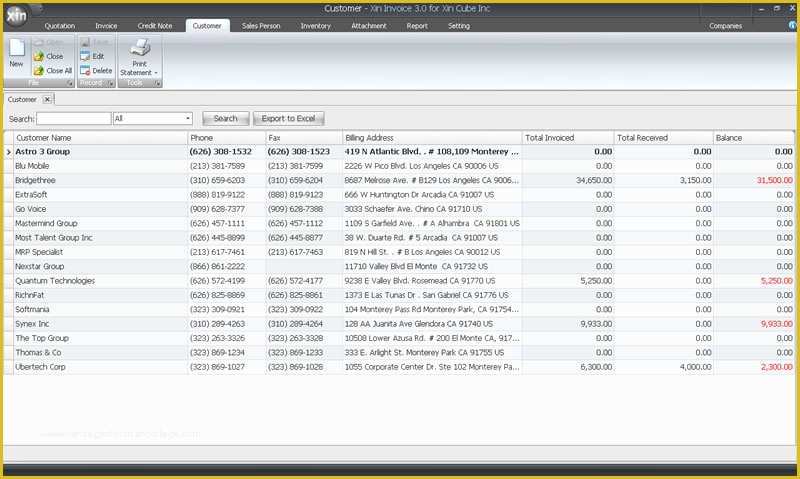Open the File group dialog launcher

coord(69,83)
